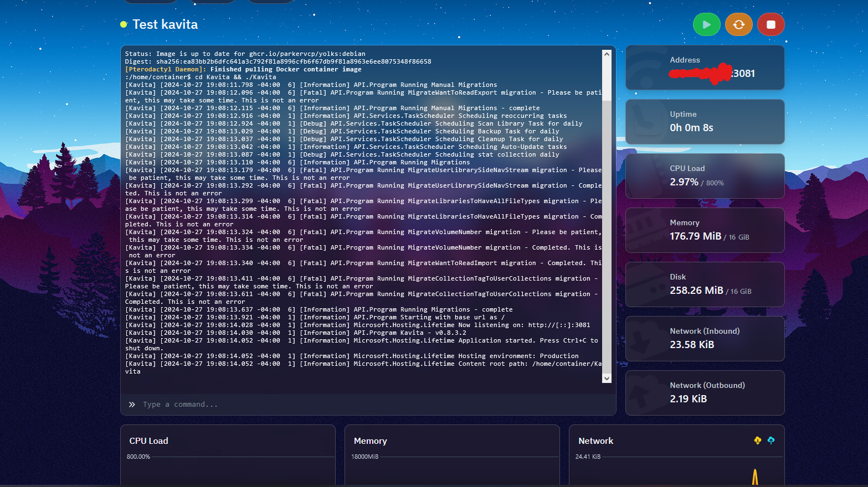Click the Status image up to date line
This screenshot has width=868, height=487.
[245, 54]
